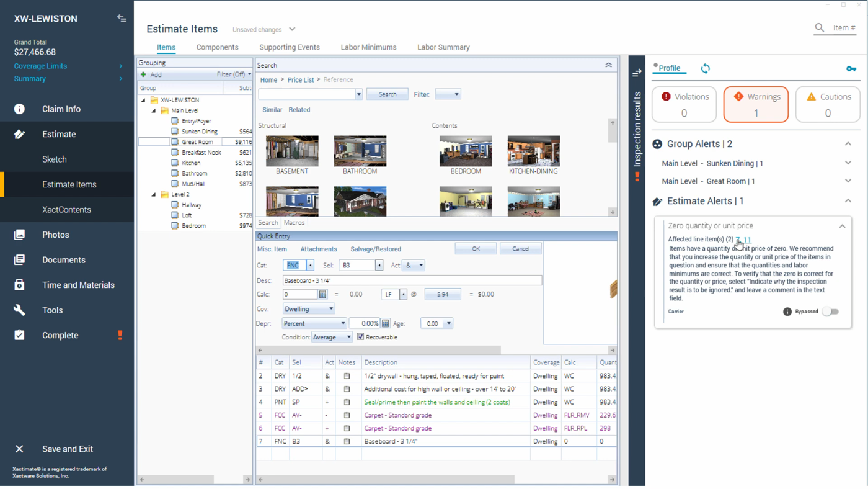Click the Group Alerts icon

[x=657, y=144]
